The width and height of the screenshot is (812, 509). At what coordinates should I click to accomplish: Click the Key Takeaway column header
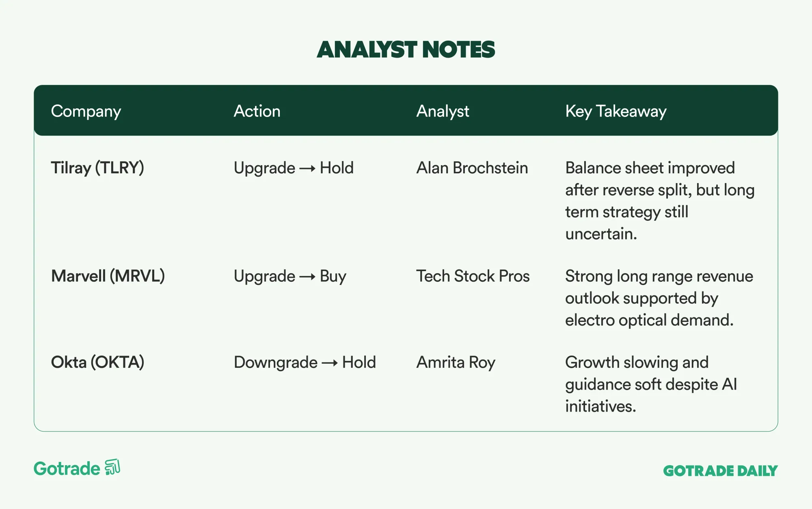tap(616, 111)
